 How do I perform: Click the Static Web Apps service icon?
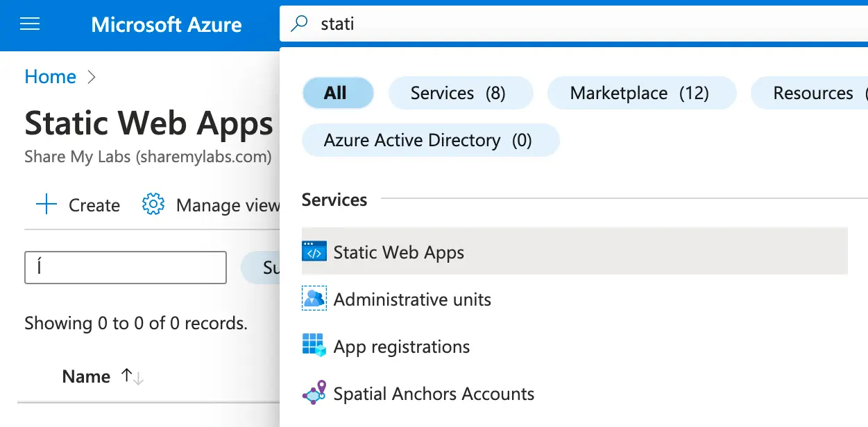pyautogui.click(x=314, y=252)
